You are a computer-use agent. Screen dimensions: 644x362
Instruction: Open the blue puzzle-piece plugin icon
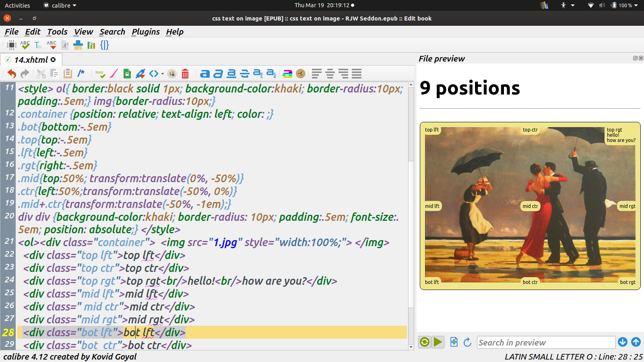78,45
